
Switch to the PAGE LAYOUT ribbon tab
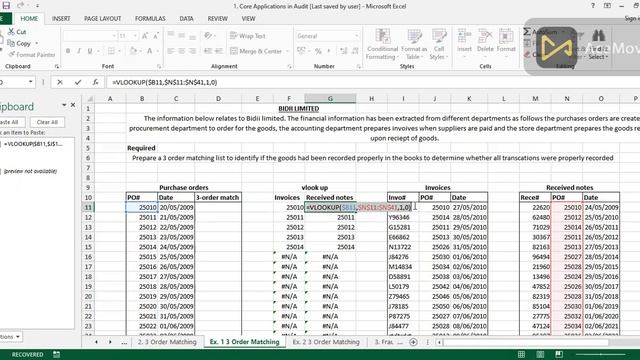pyautogui.click(x=102, y=19)
